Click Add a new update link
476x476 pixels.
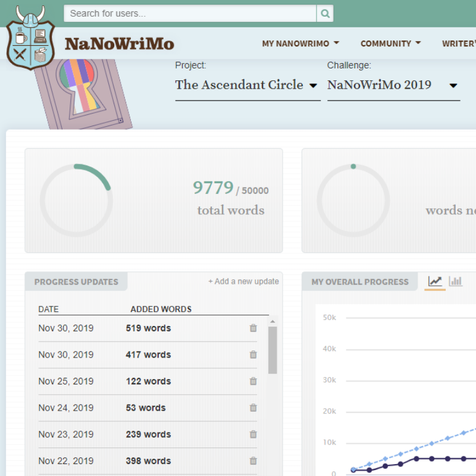243,281
